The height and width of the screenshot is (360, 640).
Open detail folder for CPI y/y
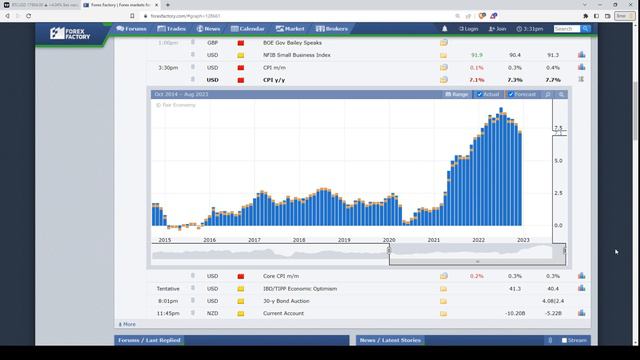444,80
